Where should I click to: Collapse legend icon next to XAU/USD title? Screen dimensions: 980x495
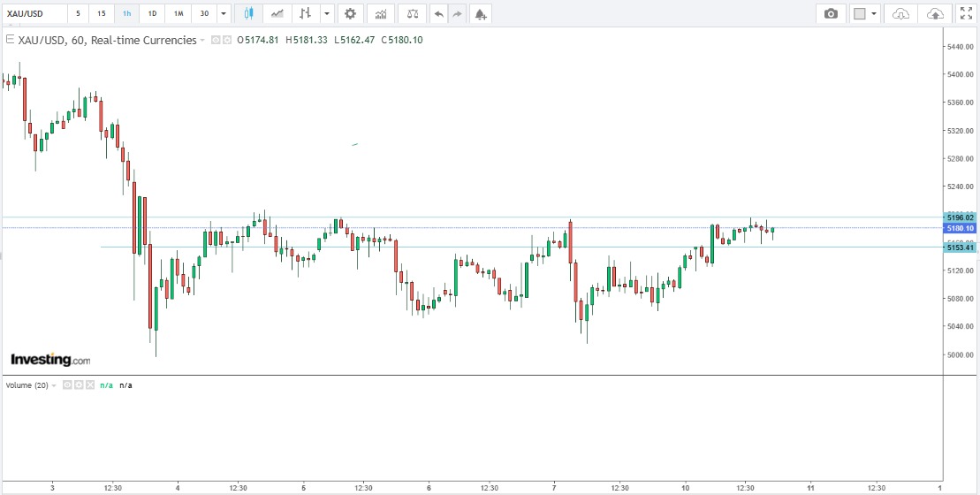pos(10,40)
